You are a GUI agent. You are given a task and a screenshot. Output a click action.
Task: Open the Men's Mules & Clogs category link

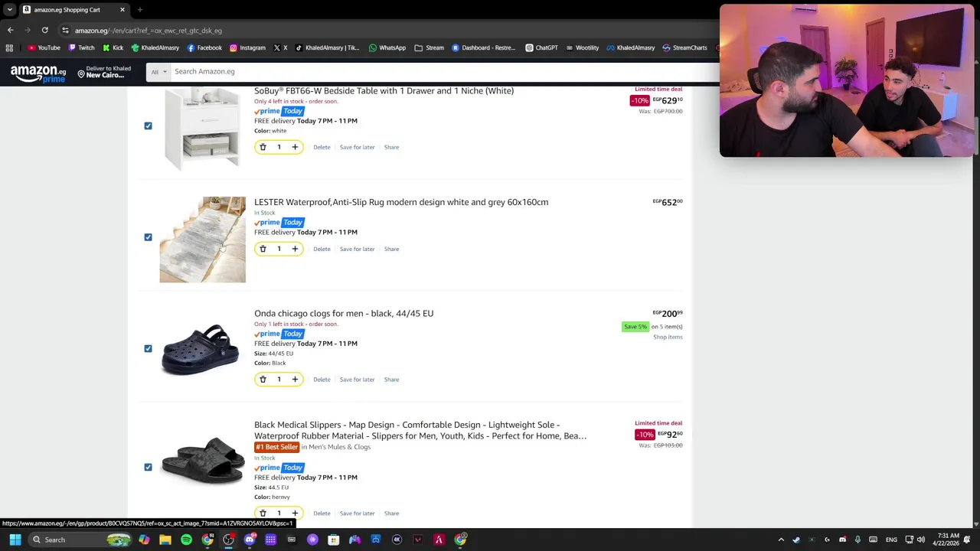click(339, 447)
